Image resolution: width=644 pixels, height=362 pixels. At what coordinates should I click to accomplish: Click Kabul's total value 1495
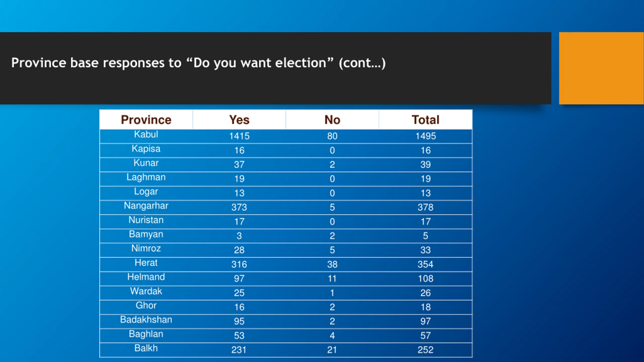click(425, 136)
